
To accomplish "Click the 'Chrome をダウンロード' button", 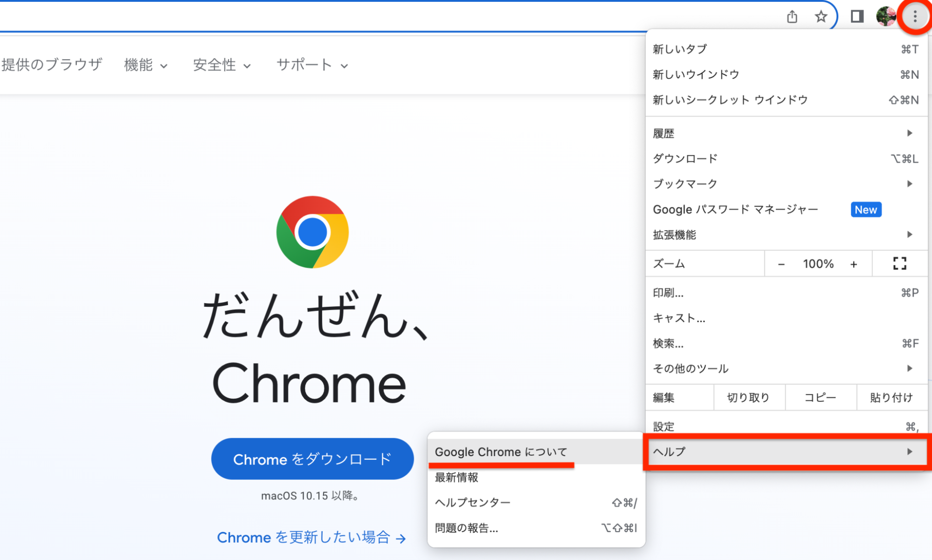I will point(312,459).
